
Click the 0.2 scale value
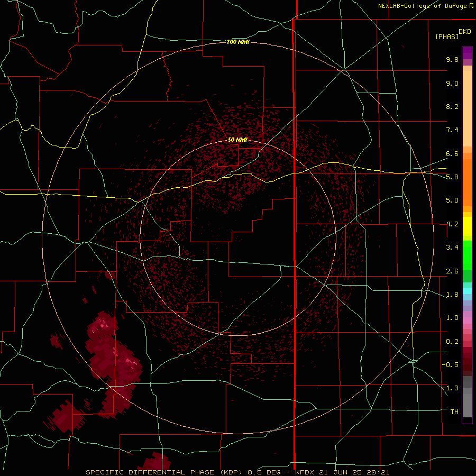click(452, 342)
